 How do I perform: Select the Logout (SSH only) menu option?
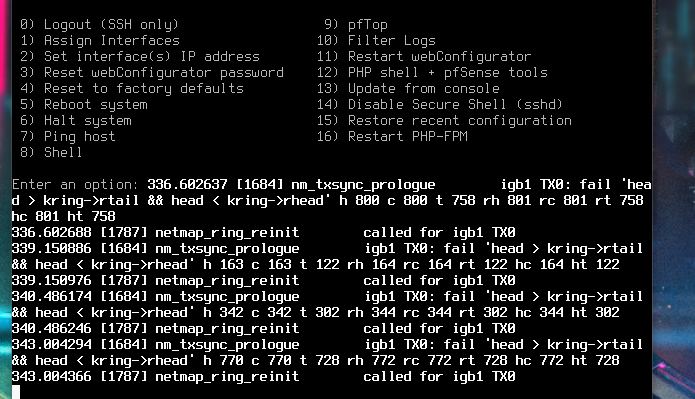99,25
